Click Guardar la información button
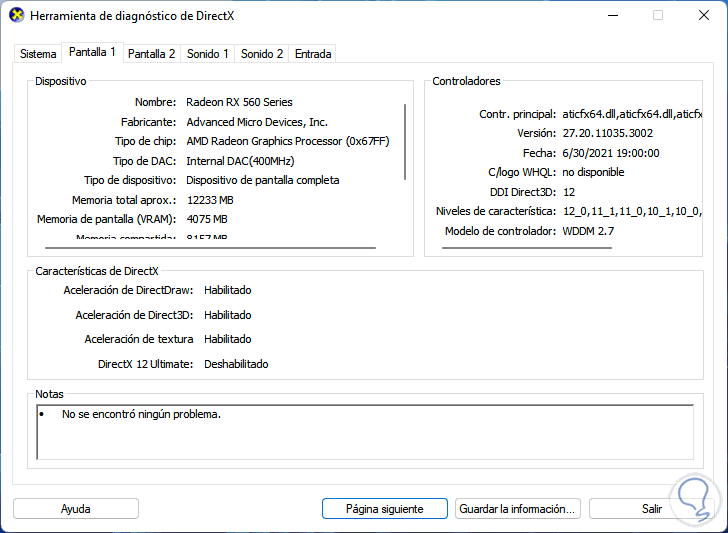Screen dimensions: 728x533 (518, 509)
